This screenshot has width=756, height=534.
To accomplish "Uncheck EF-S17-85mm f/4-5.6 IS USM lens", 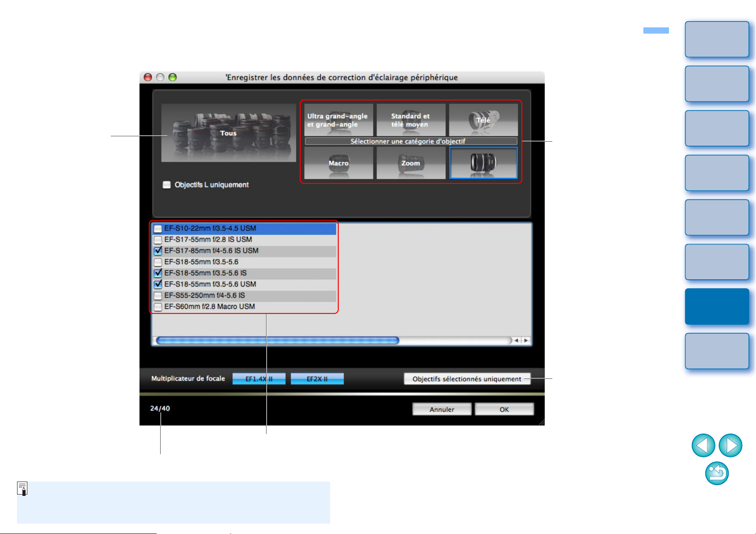I will pos(158,251).
